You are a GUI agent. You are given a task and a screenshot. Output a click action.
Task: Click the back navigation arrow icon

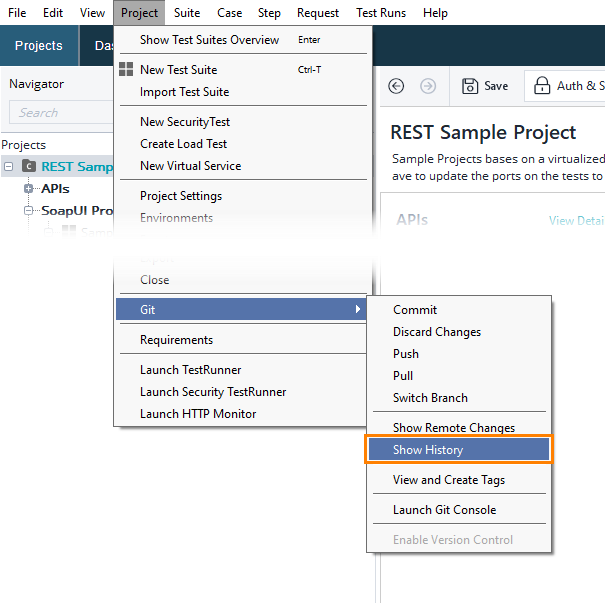point(396,86)
